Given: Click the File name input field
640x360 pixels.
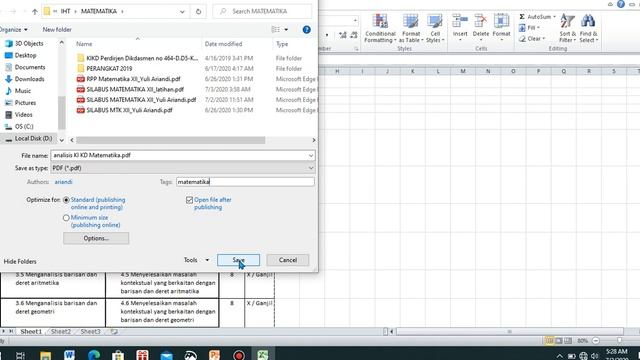Looking at the screenshot, I should (x=179, y=156).
